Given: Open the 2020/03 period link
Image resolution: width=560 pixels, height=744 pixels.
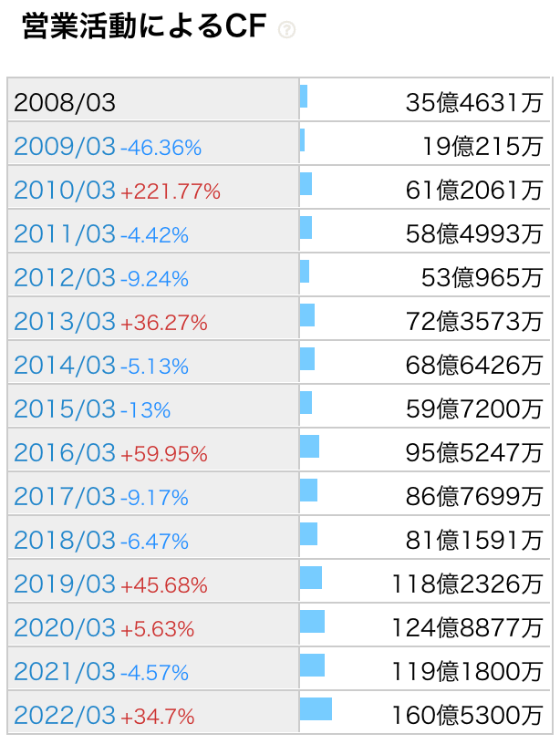Looking at the screenshot, I should (65, 628).
